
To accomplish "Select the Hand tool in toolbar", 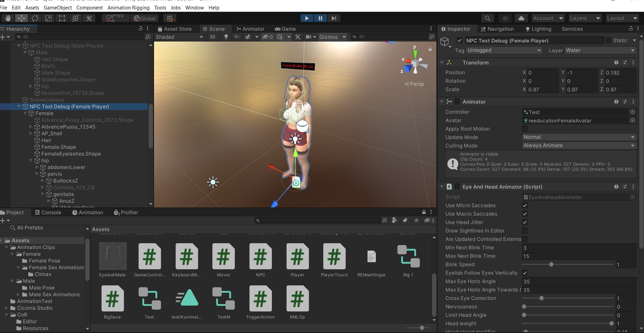I will pyautogui.click(x=8, y=18).
